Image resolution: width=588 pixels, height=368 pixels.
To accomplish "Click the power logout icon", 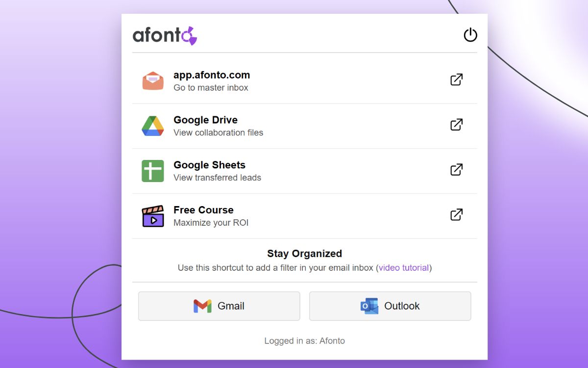I will 470,35.
